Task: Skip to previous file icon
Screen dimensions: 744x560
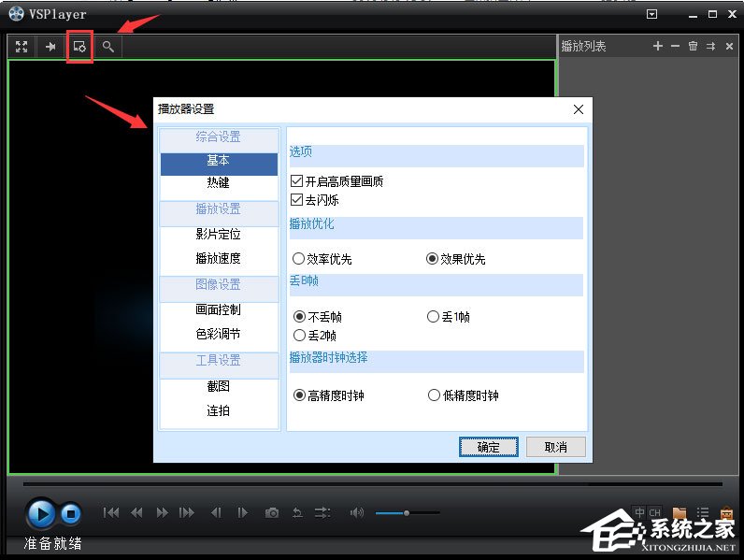Action: pyautogui.click(x=111, y=512)
